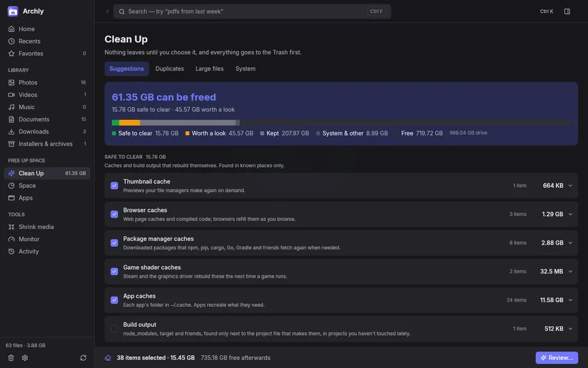
Task: Click the back arrow beside search
Action: 107,11
